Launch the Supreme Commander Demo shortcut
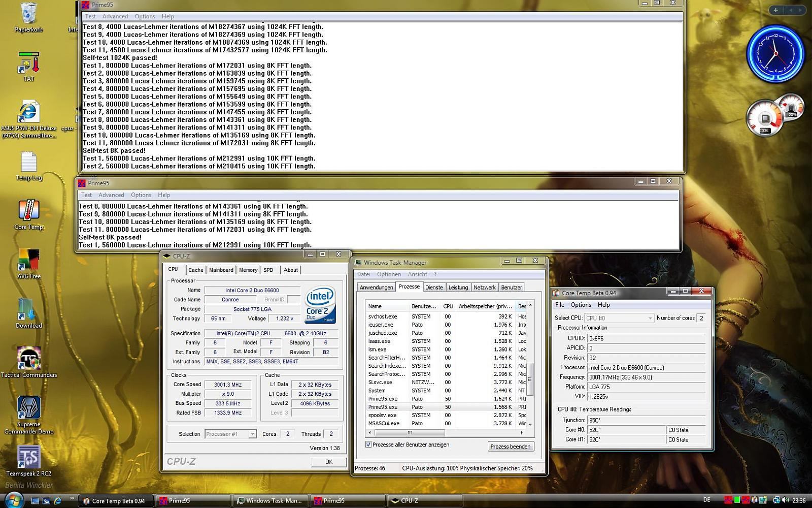Screen dimensions: 812x508 [x=29, y=416]
